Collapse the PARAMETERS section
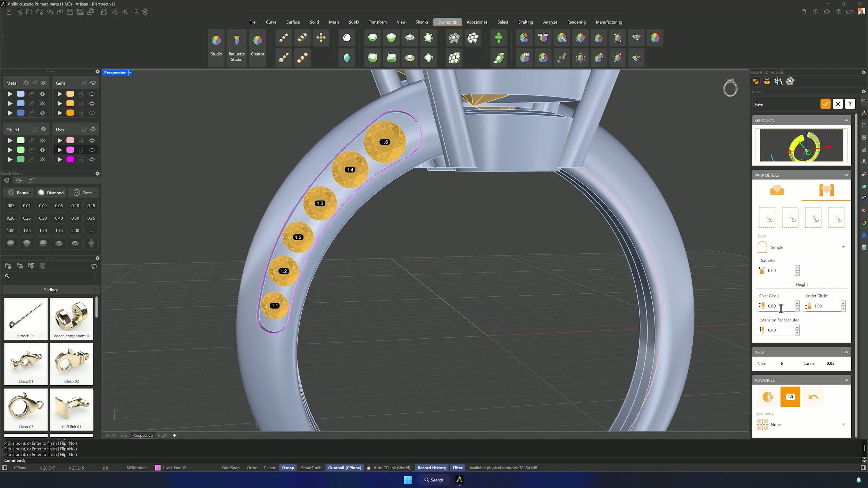 [846, 175]
